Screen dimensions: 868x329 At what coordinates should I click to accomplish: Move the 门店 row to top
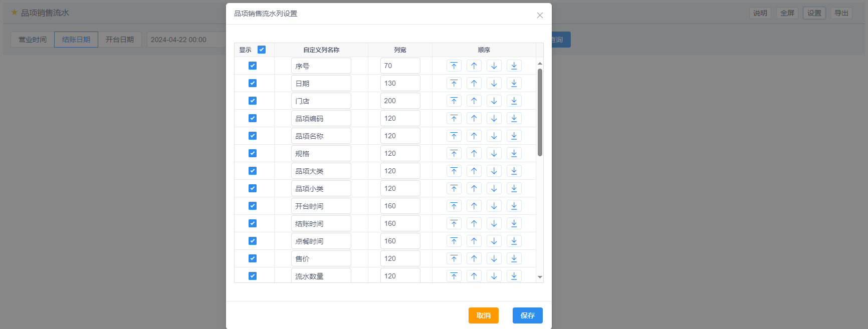point(454,101)
